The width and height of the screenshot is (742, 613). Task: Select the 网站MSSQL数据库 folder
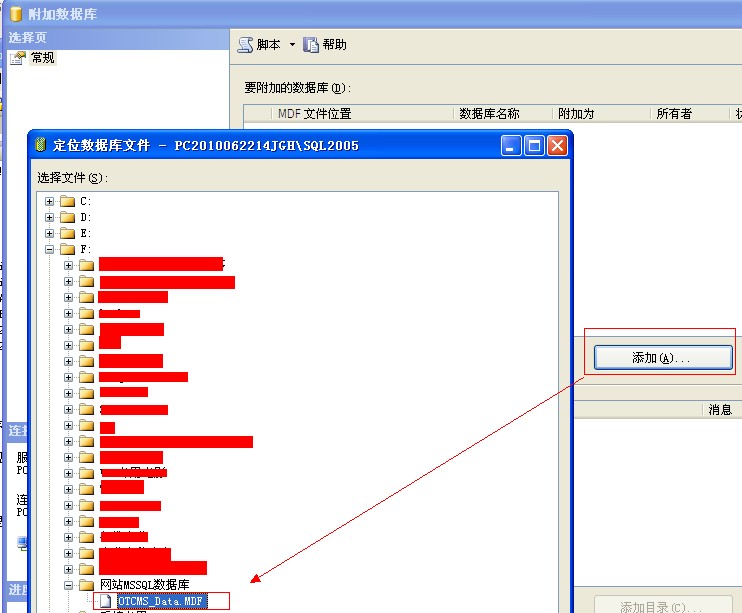(x=144, y=585)
